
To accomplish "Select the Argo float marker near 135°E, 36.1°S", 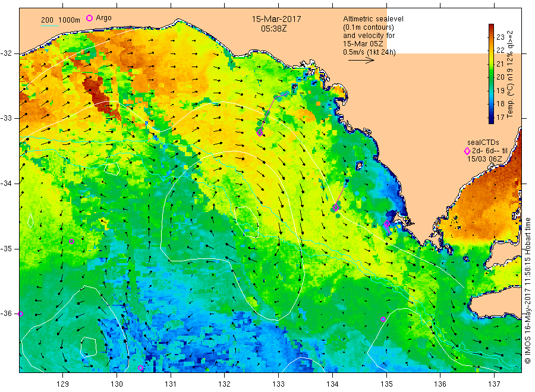I will pos(383,320).
